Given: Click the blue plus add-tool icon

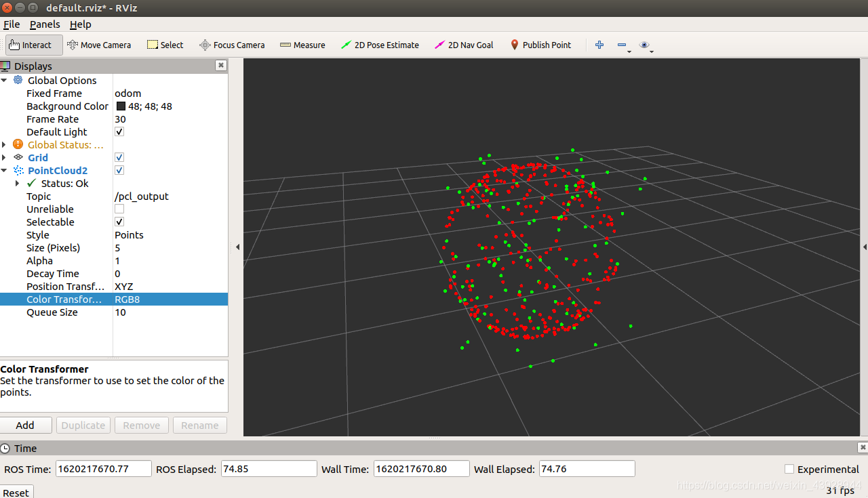Looking at the screenshot, I should tap(599, 45).
